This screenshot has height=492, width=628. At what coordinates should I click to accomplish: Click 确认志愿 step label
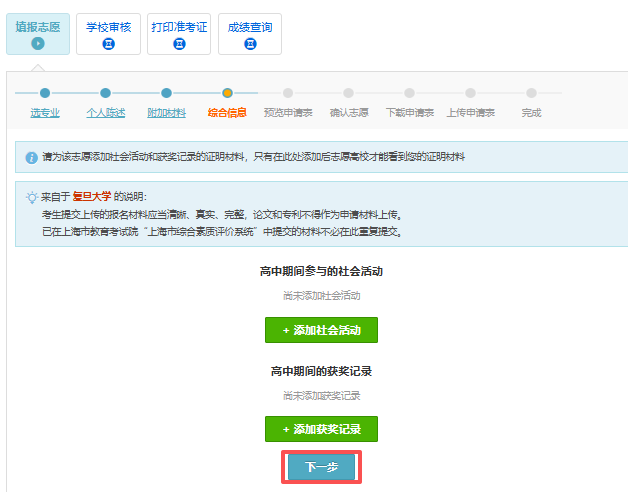click(x=349, y=113)
